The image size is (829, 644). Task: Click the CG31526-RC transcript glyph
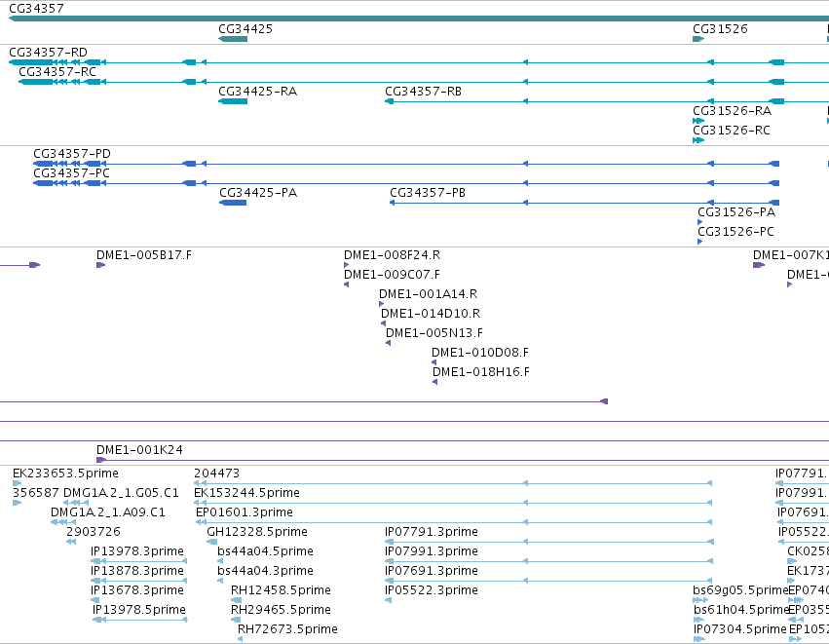[x=698, y=140]
